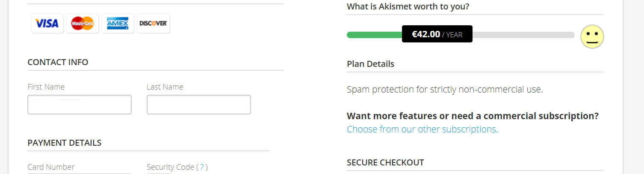Click the green filled portion of price slider

[x=374, y=35]
